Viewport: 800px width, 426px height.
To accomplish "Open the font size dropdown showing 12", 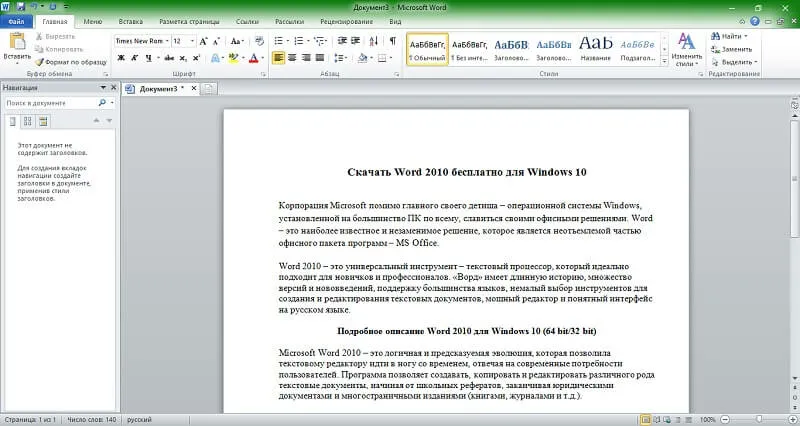I will (190, 41).
